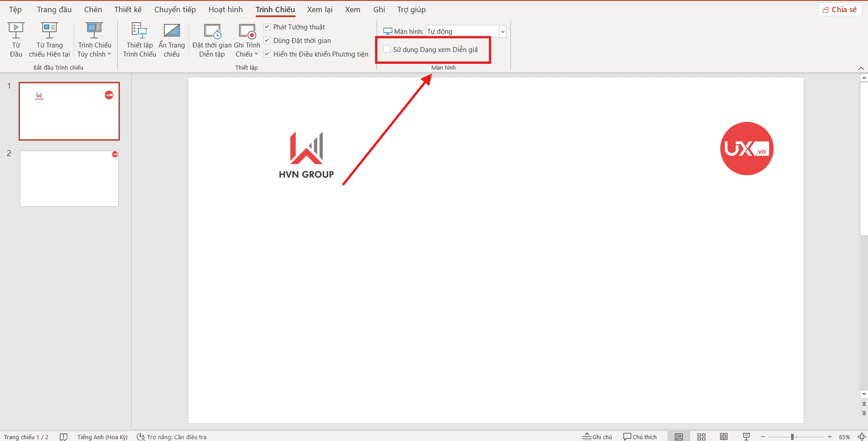Disable Phát Tường thuật
Image resolution: width=868 pixels, height=441 pixels.
tap(267, 27)
